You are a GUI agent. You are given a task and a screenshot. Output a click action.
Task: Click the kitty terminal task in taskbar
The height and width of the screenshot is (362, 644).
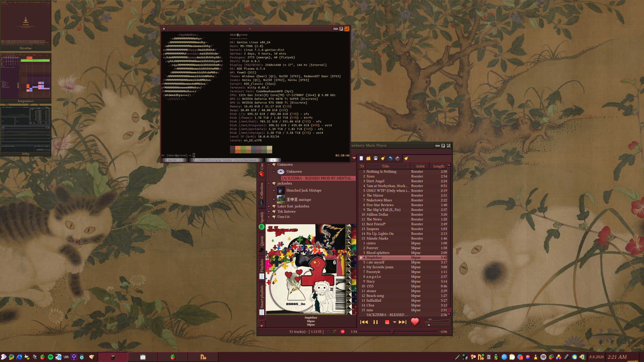(x=113, y=357)
